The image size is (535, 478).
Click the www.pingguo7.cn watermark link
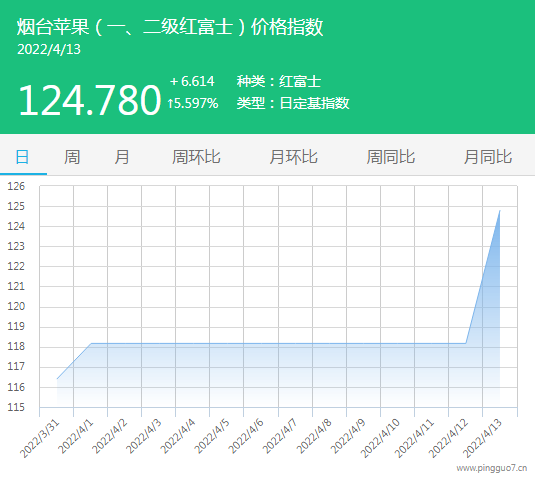tap(492, 468)
